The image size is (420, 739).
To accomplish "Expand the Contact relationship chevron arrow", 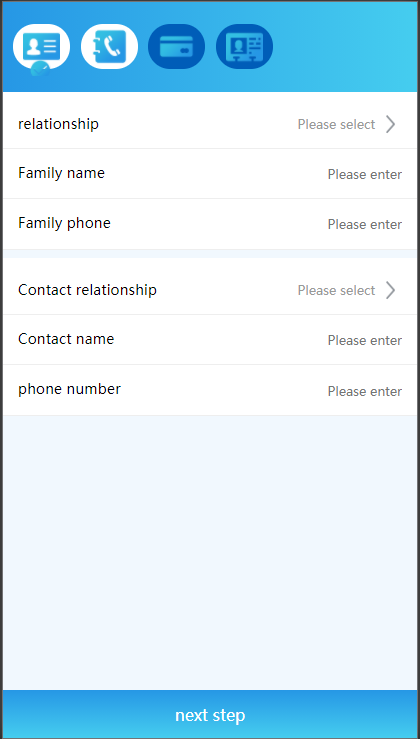I will point(390,290).
